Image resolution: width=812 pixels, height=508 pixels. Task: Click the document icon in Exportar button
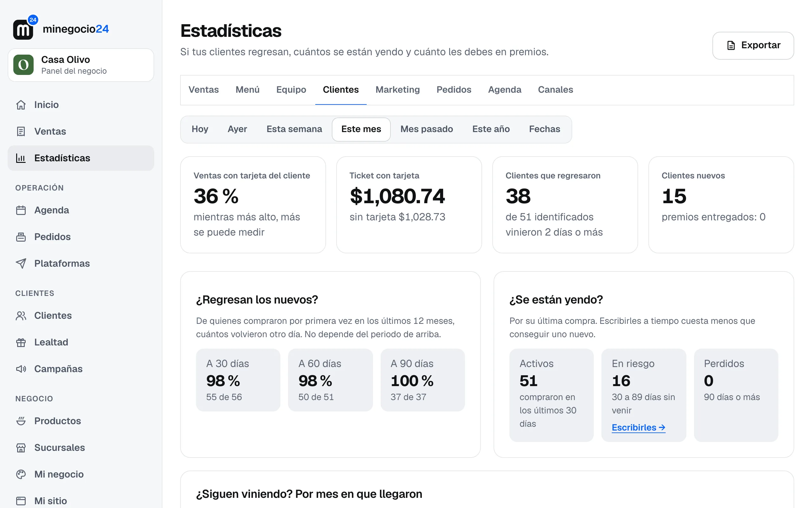pyautogui.click(x=731, y=45)
